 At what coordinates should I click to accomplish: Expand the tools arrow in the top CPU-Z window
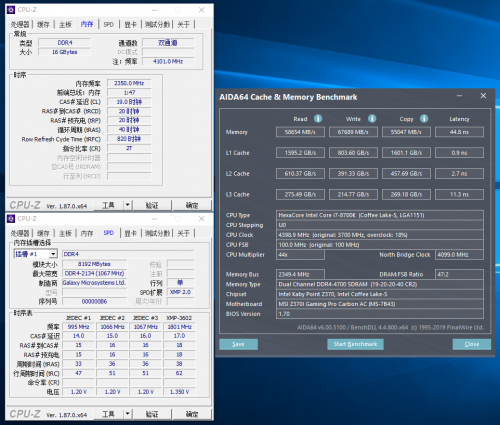[128, 205]
